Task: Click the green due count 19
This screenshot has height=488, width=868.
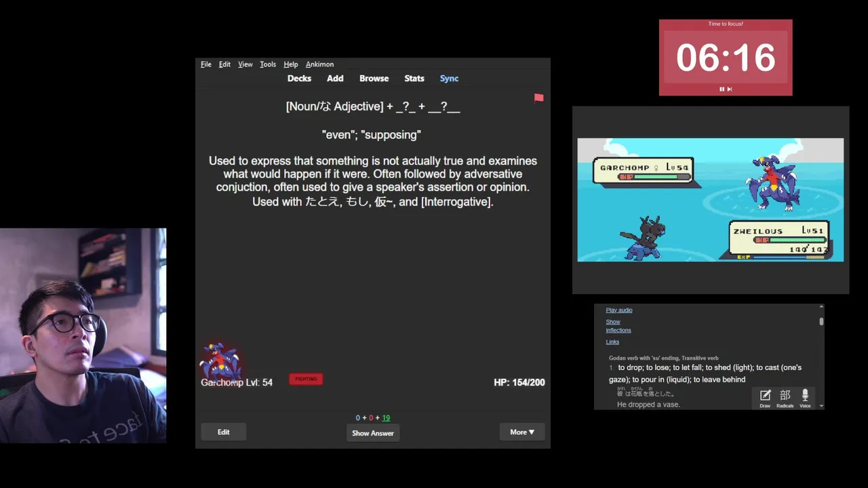Action: coord(386,418)
